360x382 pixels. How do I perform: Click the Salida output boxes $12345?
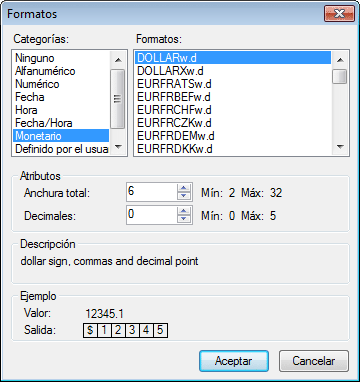[x=125, y=330]
